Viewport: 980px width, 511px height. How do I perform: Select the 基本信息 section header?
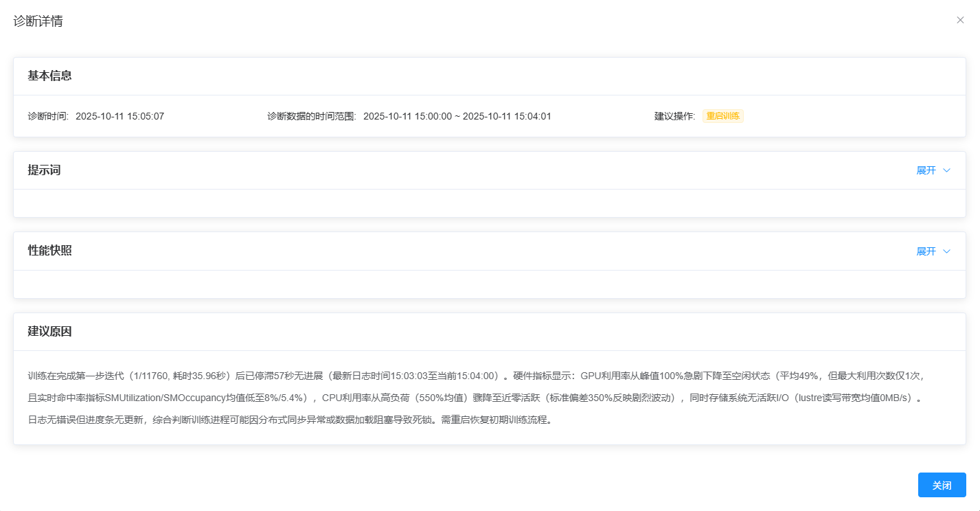(x=50, y=76)
